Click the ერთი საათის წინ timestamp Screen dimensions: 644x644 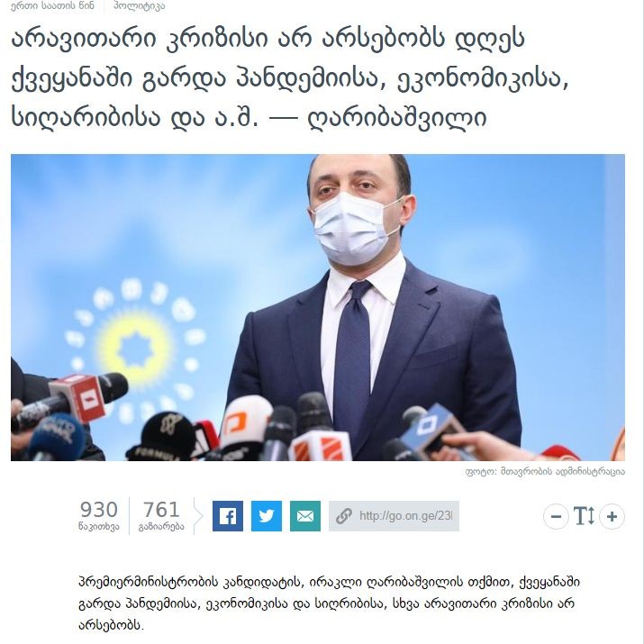[52, 5]
